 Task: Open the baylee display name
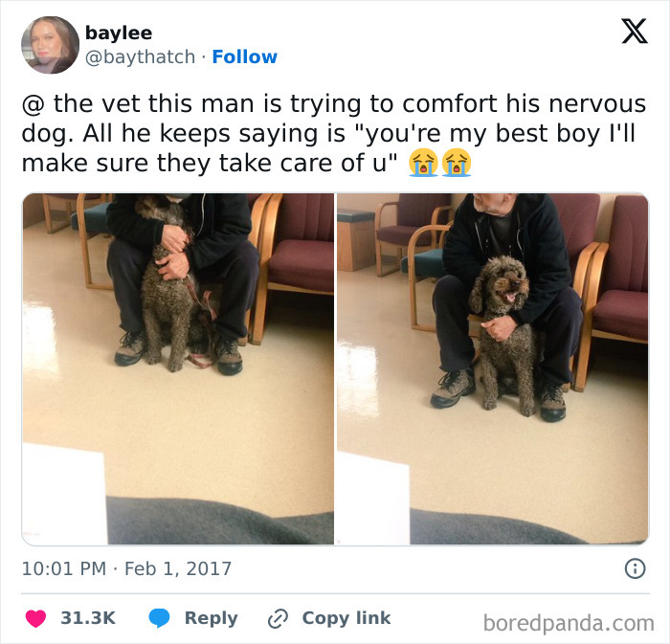point(119,33)
